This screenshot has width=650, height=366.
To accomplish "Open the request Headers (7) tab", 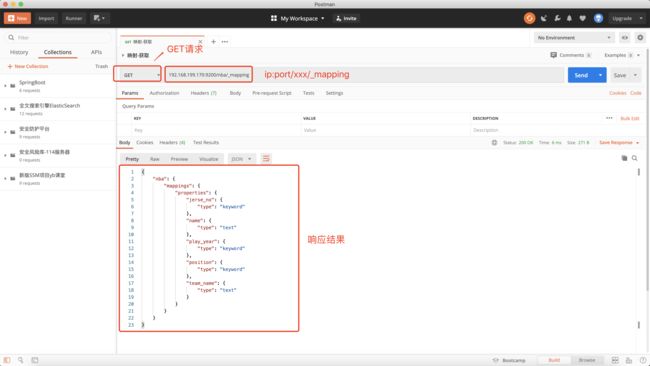I will point(204,93).
